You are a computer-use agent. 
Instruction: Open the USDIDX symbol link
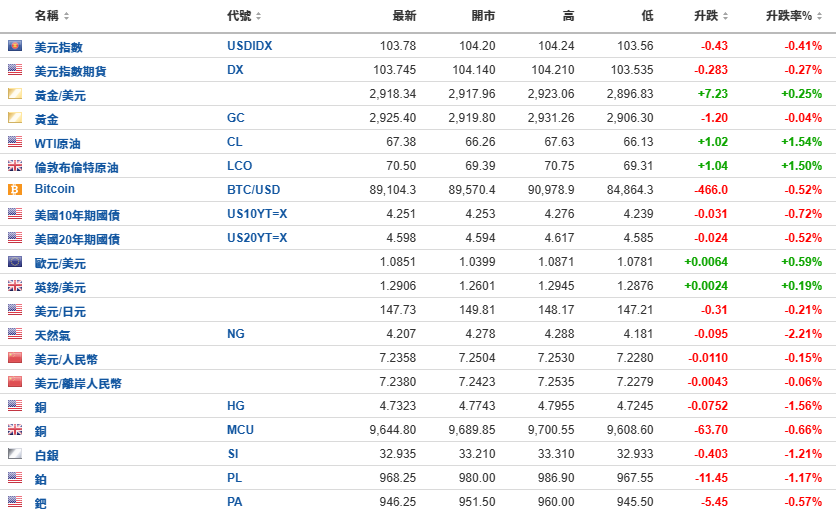(x=250, y=46)
